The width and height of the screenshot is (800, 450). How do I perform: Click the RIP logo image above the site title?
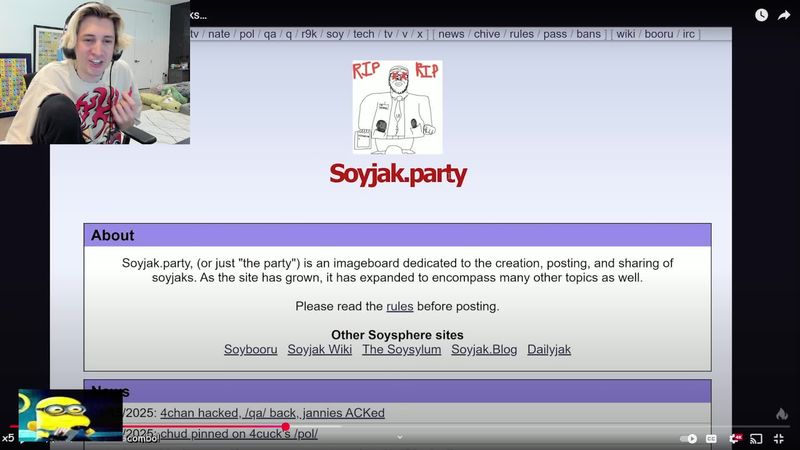[397, 106]
